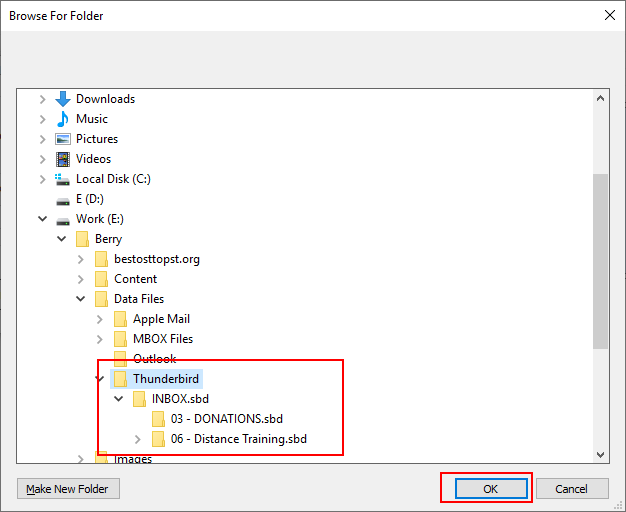626x512 pixels.
Task: Expand the Downloads tree node
Action: (x=43, y=99)
